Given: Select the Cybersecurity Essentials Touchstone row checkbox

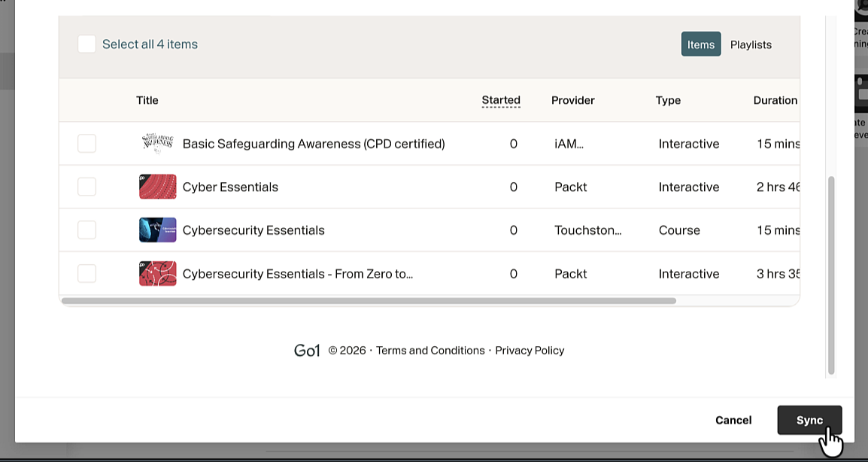Looking at the screenshot, I should point(87,230).
